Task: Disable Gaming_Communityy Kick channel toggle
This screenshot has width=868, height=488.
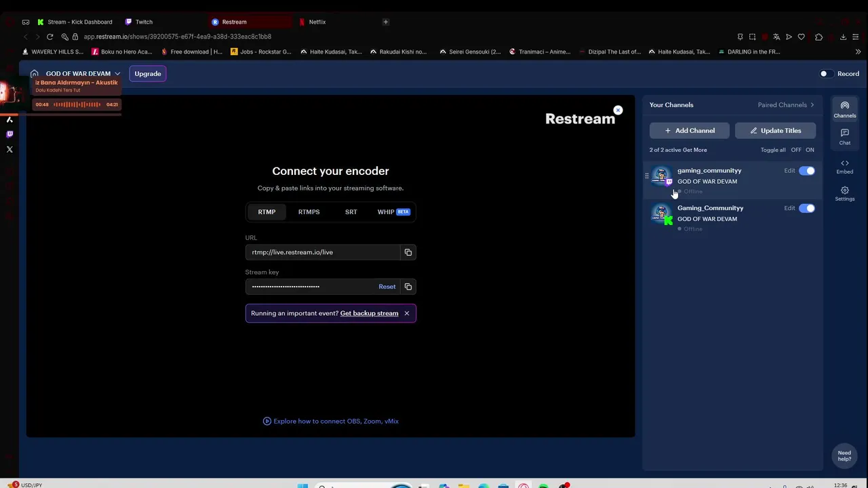Action: [x=807, y=208]
